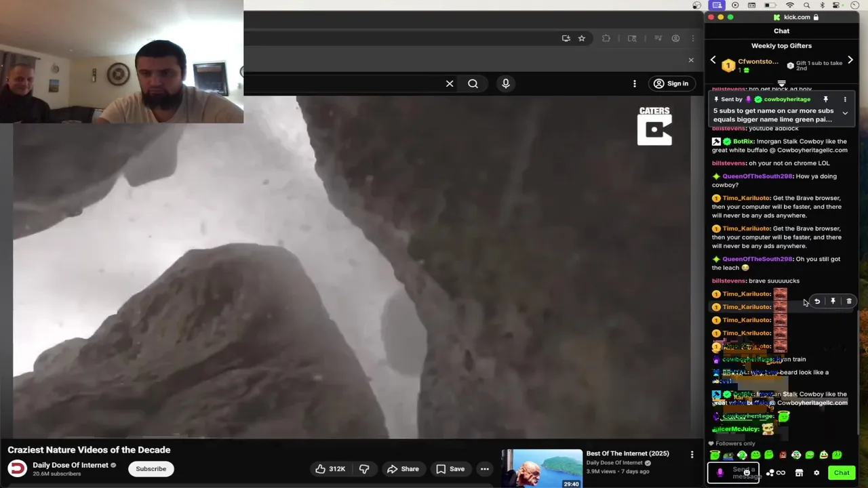Insert the first green halo emote
The width and height of the screenshot is (868, 488).
tap(715, 455)
